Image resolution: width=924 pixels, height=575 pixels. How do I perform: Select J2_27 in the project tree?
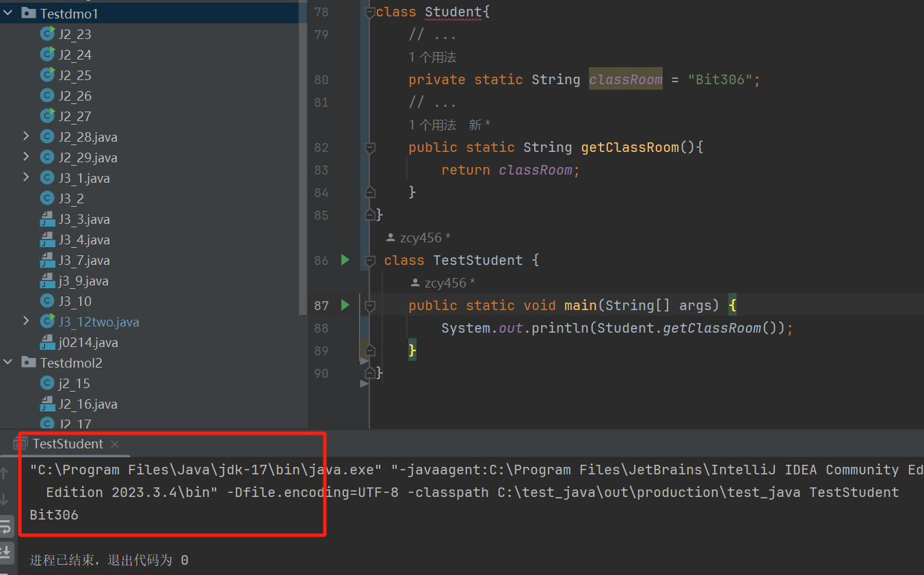tap(75, 116)
